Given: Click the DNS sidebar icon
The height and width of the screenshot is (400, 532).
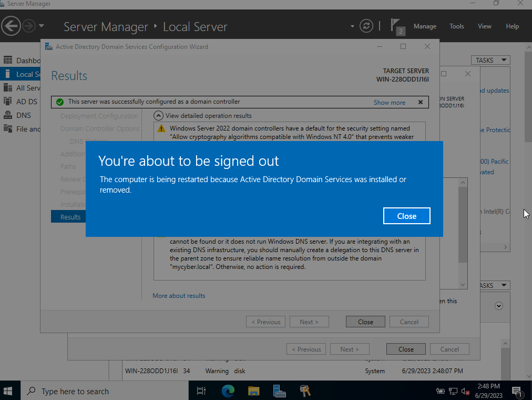Looking at the screenshot, I should coord(8,115).
